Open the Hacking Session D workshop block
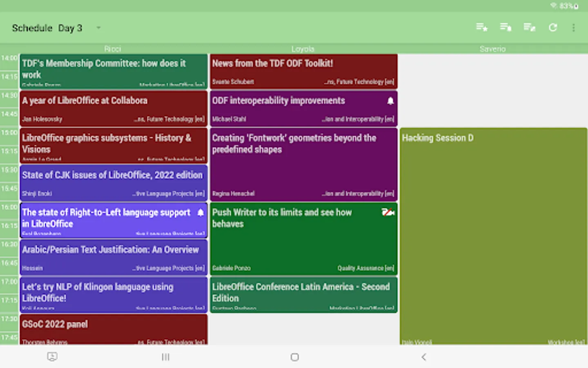This screenshot has width=588, height=368. point(493,236)
